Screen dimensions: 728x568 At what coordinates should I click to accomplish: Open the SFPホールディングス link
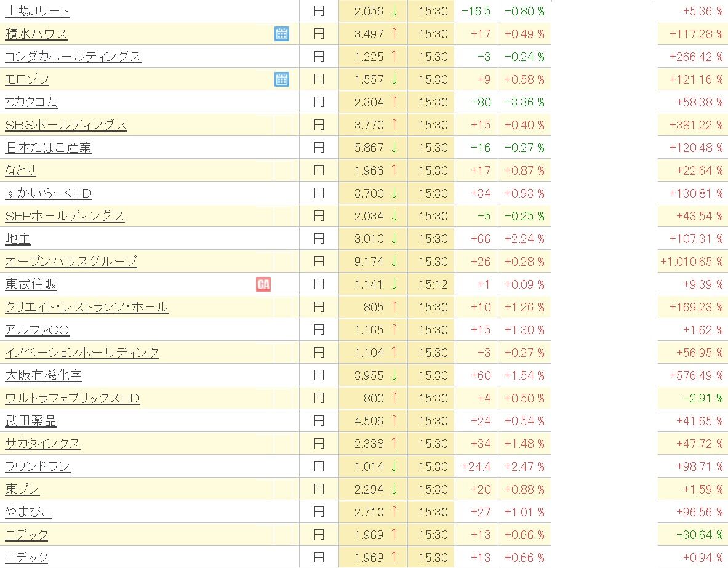[65, 216]
